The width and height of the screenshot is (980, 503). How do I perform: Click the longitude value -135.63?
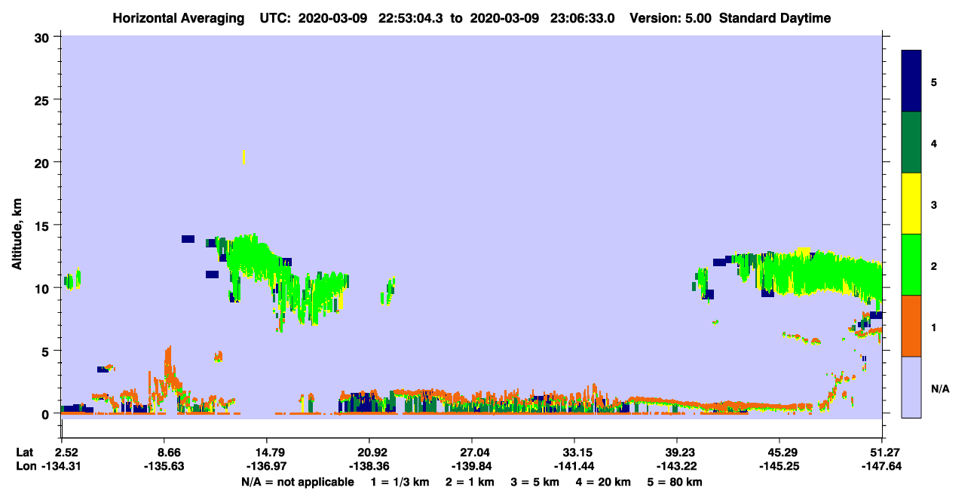(x=164, y=466)
